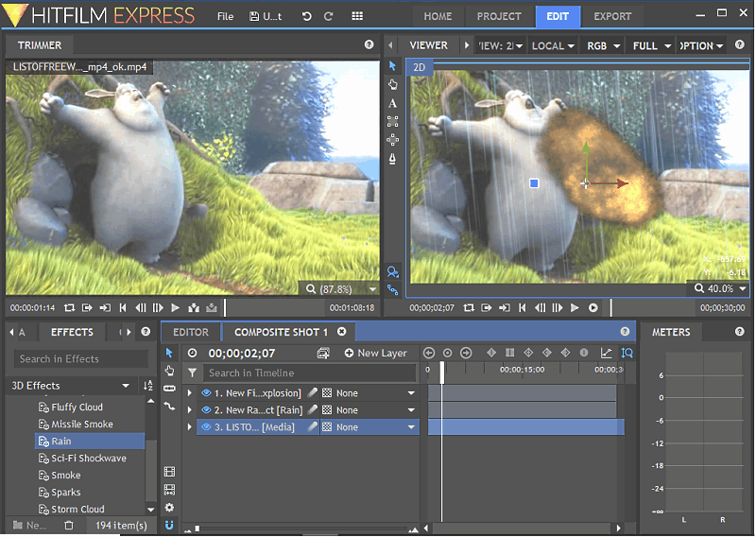Open composite shot properties icon
This screenshot has height=537, width=756.
point(323,354)
